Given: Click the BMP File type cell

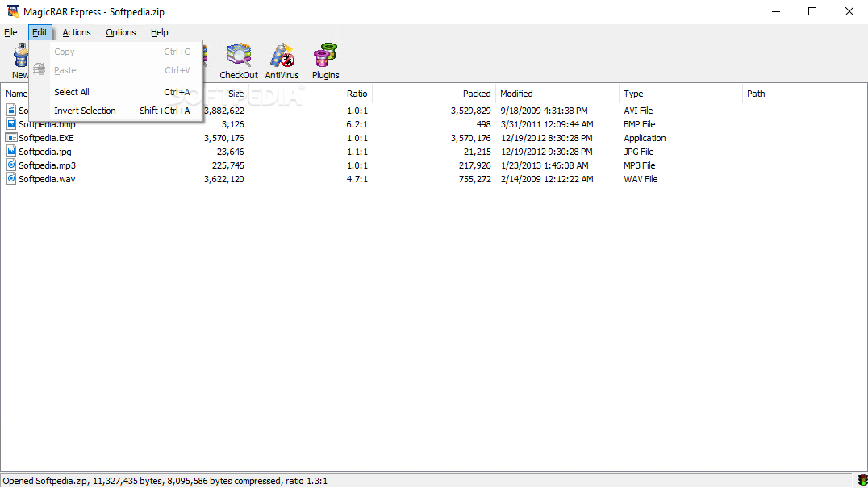Looking at the screenshot, I should pos(640,124).
